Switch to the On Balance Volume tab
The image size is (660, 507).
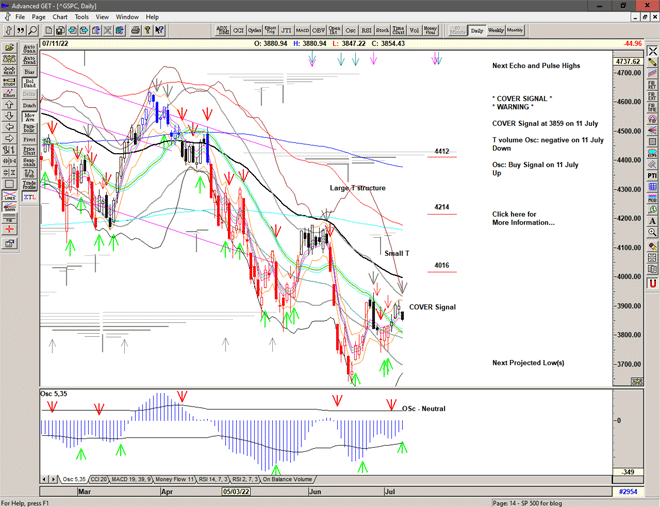(x=291, y=479)
